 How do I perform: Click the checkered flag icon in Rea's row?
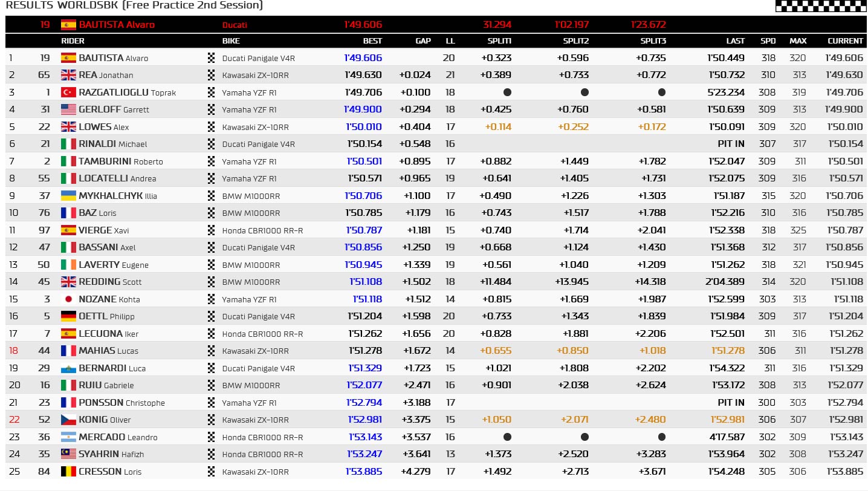tap(211, 76)
